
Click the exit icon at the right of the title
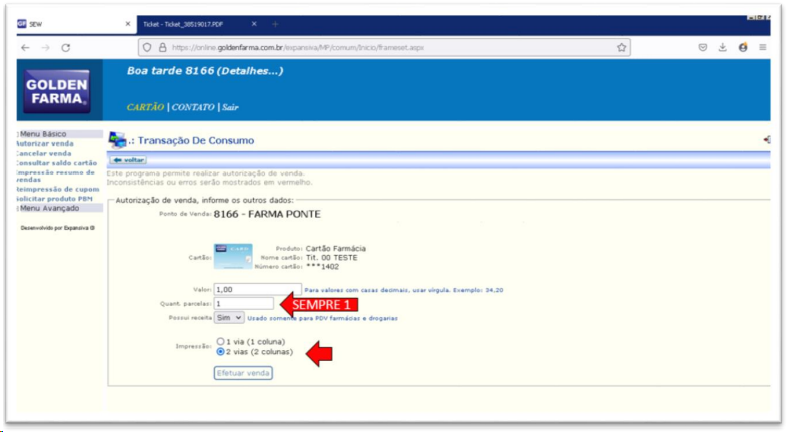click(766, 139)
